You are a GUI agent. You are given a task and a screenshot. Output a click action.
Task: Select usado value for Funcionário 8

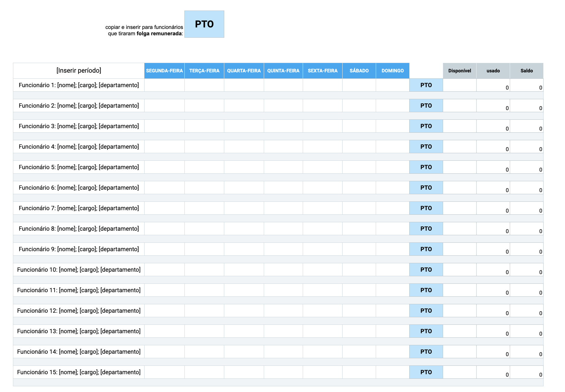point(493,229)
